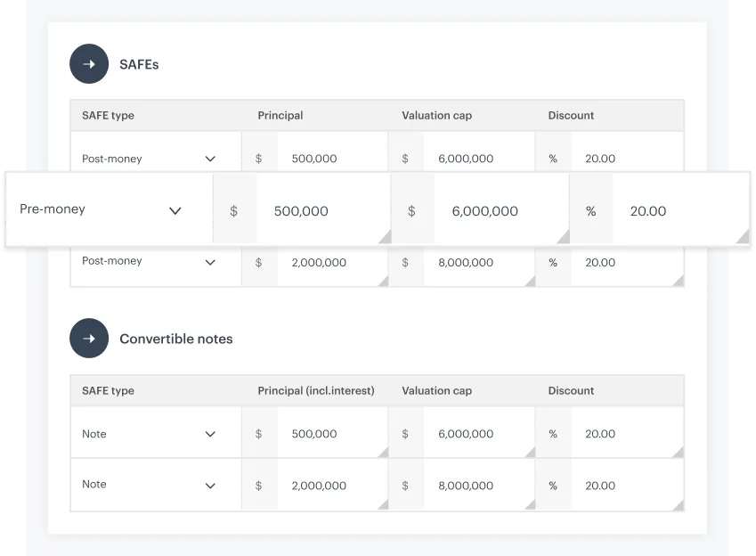Click the SAFEs table Discount header
This screenshot has width=756, height=556.
571,115
